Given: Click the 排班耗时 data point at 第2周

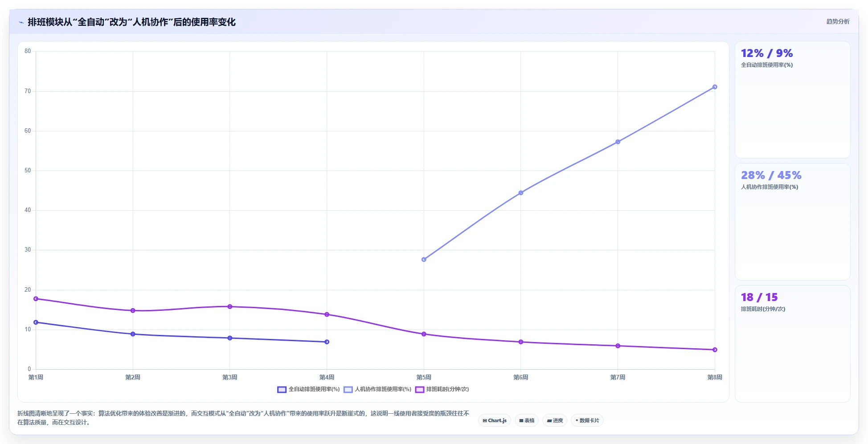Looking at the screenshot, I should pos(133,310).
